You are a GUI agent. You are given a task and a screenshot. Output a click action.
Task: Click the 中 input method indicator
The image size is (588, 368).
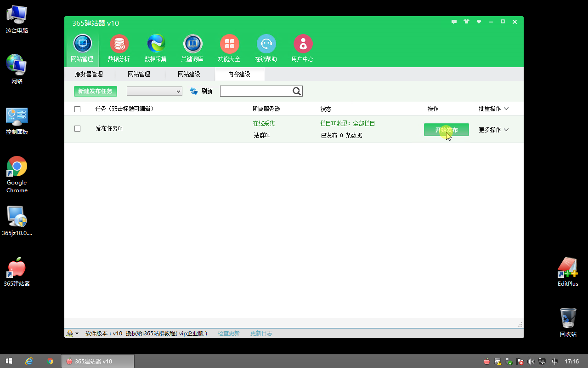(555, 362)
